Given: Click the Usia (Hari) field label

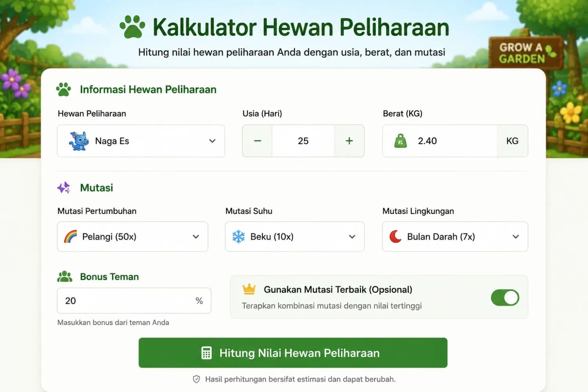Looking at the screenshot, I should tap(262, 114).
